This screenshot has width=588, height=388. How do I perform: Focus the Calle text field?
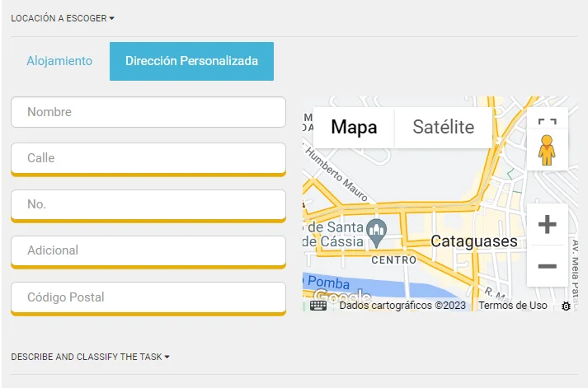tap(148, 157)
